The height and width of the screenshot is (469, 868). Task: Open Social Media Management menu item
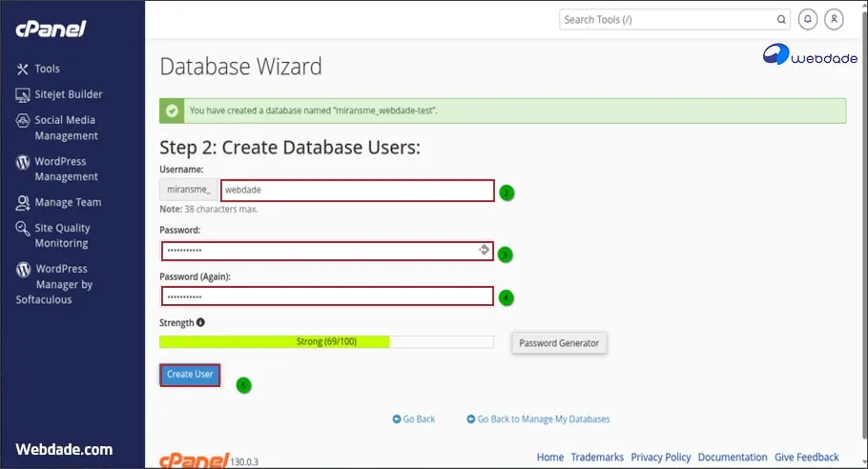point(65,128)
